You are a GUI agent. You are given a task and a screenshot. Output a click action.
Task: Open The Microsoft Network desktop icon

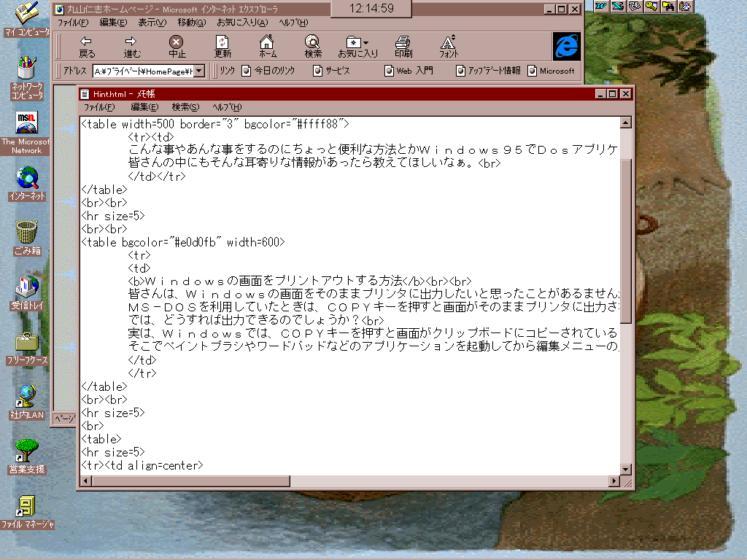click(x=26, y=133)
